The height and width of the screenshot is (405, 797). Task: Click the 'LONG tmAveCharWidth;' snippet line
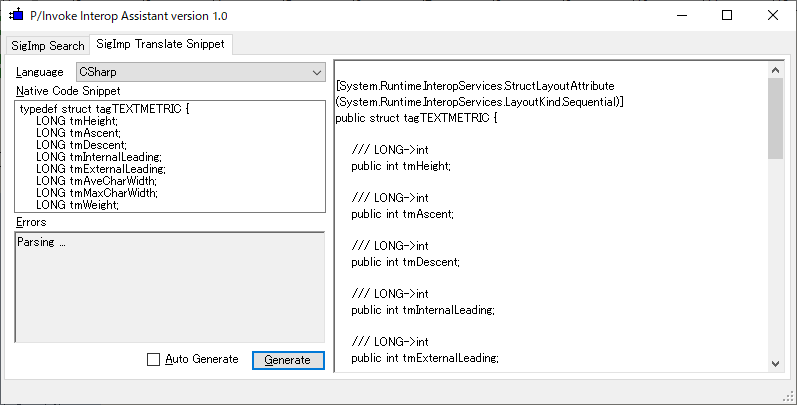[96, 181]
